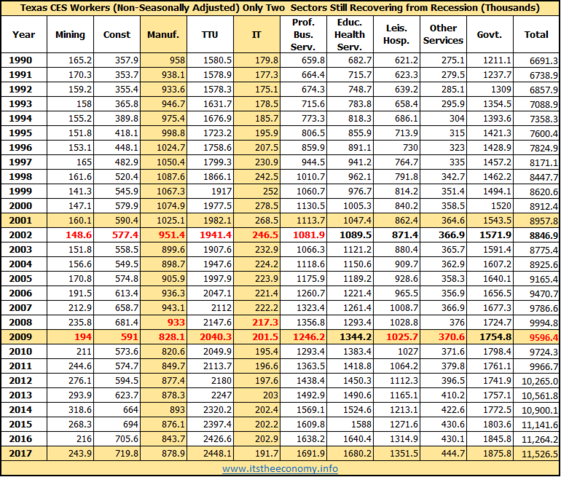Select the Manuf. column header
Screen dimensions: 561x477
coord(164,35)
